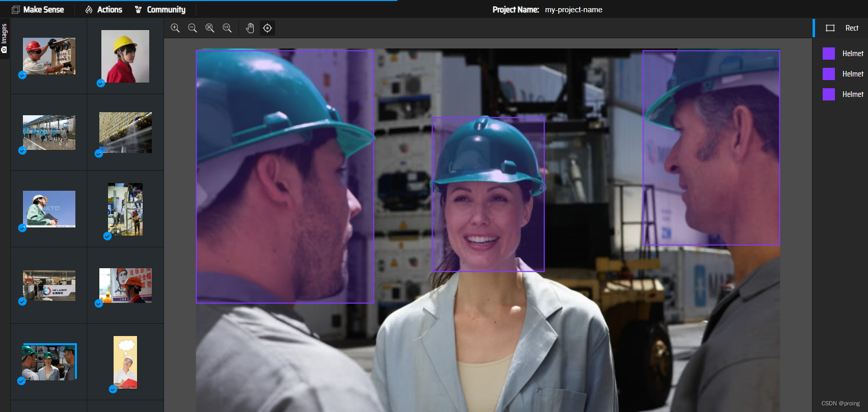
Task: Toggle the crosshair cursor button
Action: pyautogui.click(x=267, y=28)
